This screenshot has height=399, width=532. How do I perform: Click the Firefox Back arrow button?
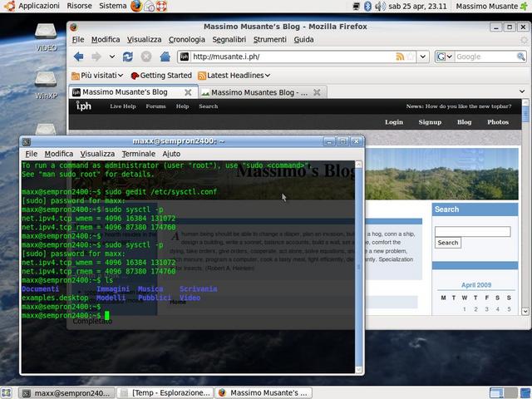click(x=79, y=57)
